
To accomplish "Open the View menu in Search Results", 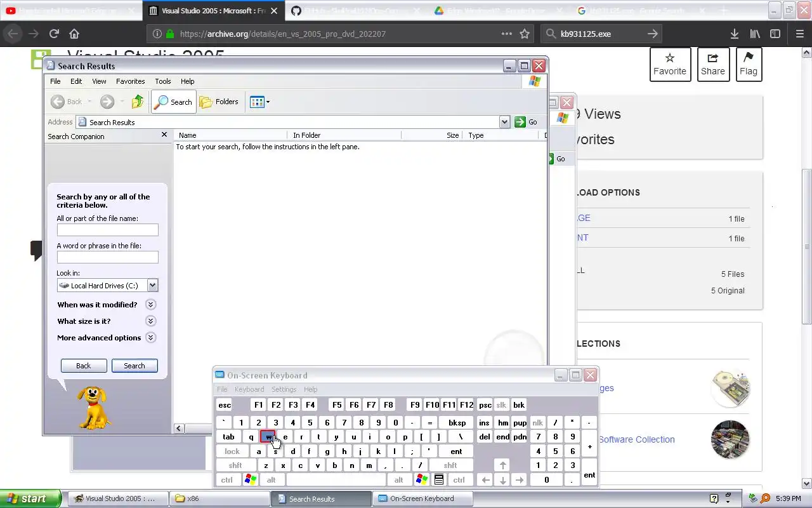I will point(99,81).
